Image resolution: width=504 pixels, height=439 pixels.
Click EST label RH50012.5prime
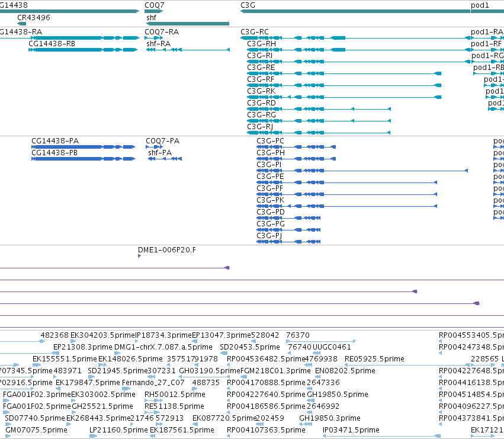(x=175, y=395)
